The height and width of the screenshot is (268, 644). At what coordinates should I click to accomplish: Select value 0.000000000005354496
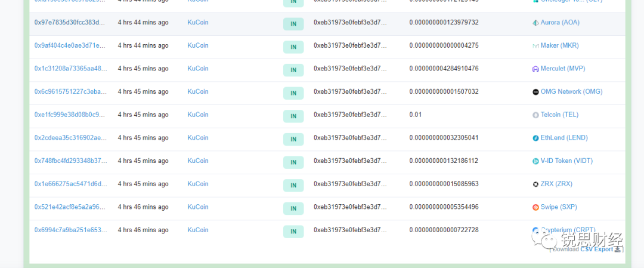point(444,207)
